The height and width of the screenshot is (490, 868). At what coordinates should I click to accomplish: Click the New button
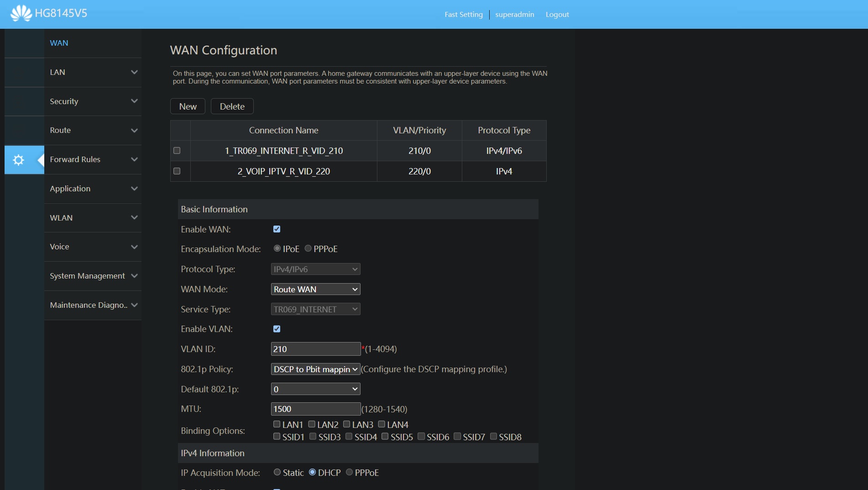[x=188, y=106]
